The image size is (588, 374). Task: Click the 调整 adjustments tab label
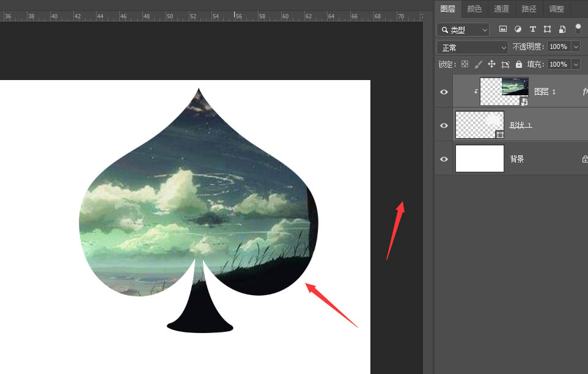(x=556, y=9)
